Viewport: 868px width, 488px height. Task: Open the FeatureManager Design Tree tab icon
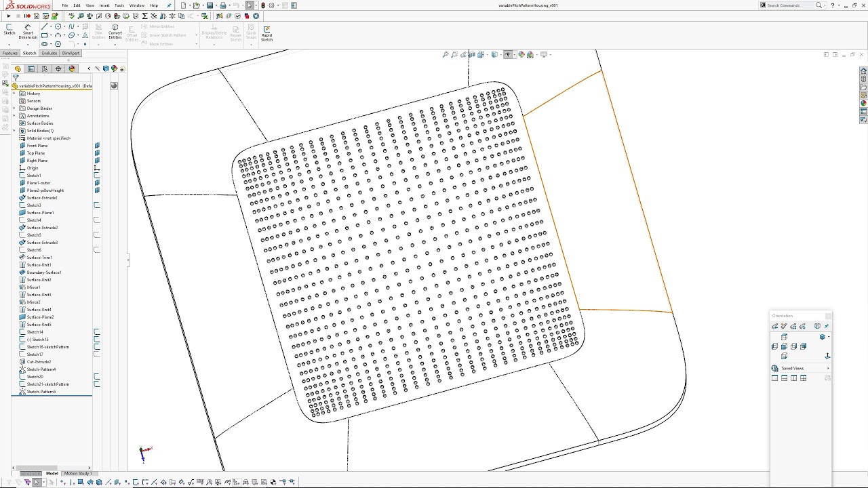[18, 68]
